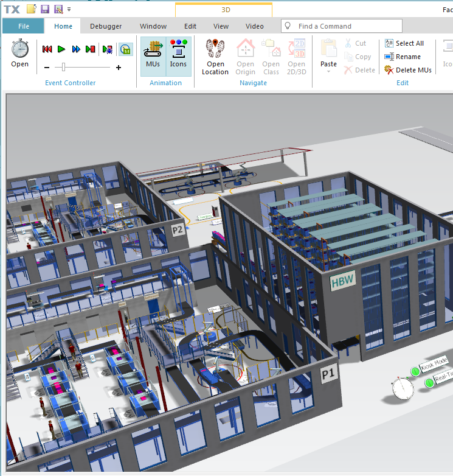Click the Open Location footprints icon
The width and height of the screenshot is (453, 476).
pyautogui.click(x=215, y=48)
